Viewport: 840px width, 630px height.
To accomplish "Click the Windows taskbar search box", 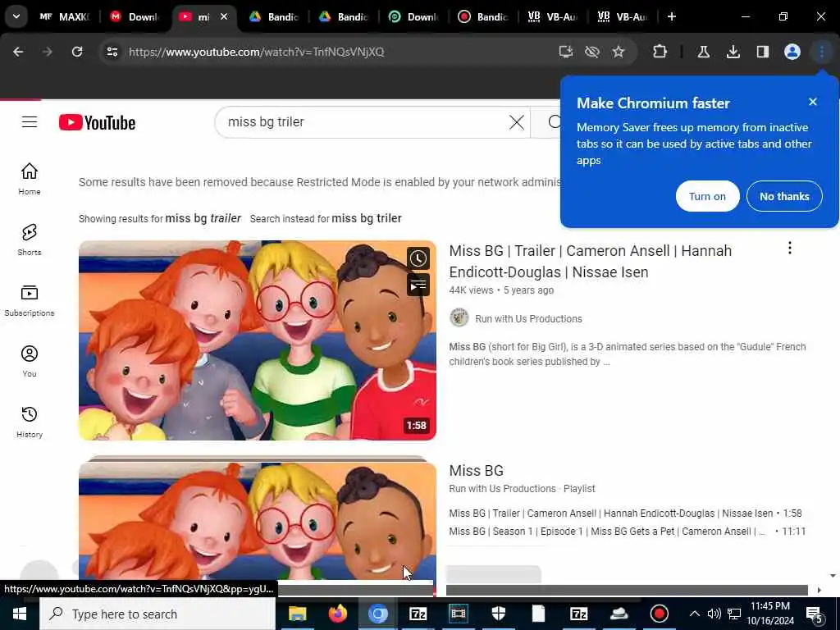I will click(157, 614).
